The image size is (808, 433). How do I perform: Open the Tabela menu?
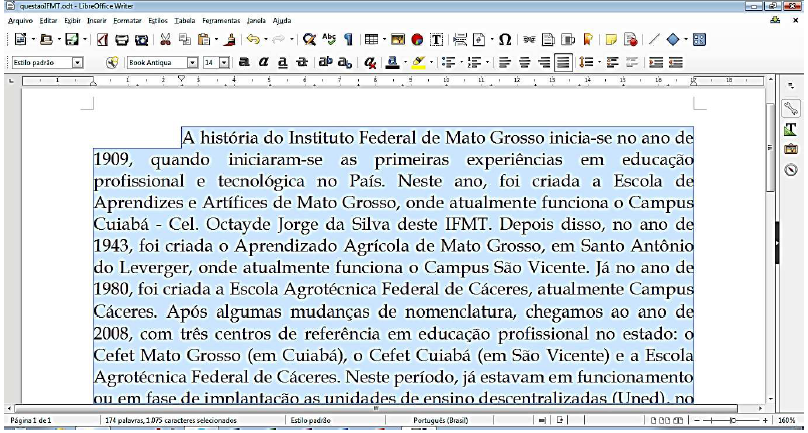[185, 21]
